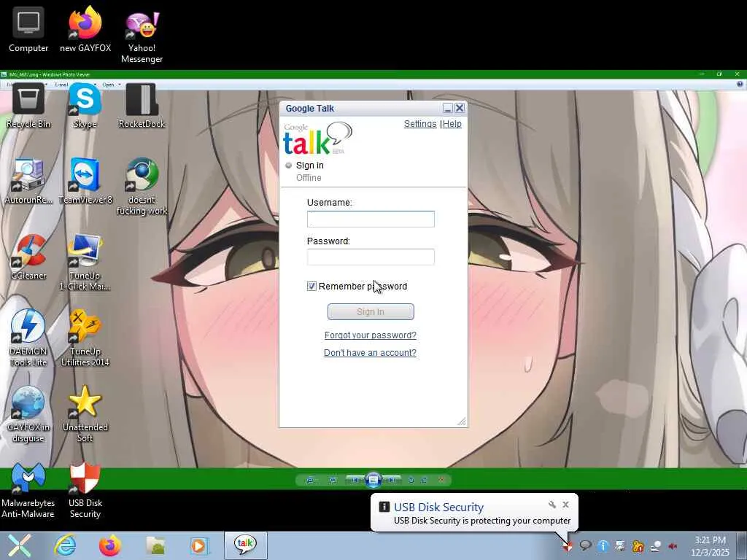
Task: Select the DAEMON Tools Lite shortcut
Action: tap(28, 338)
